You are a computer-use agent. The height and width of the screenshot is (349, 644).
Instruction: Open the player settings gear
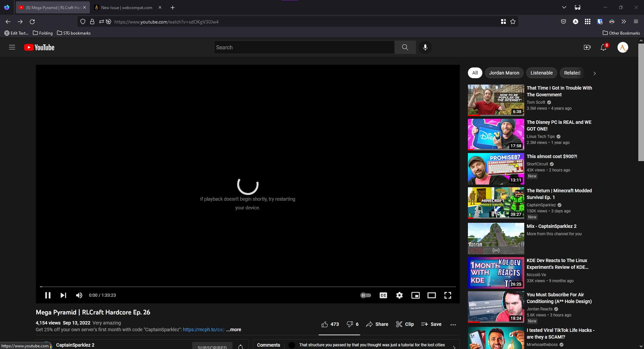(399, 295)
